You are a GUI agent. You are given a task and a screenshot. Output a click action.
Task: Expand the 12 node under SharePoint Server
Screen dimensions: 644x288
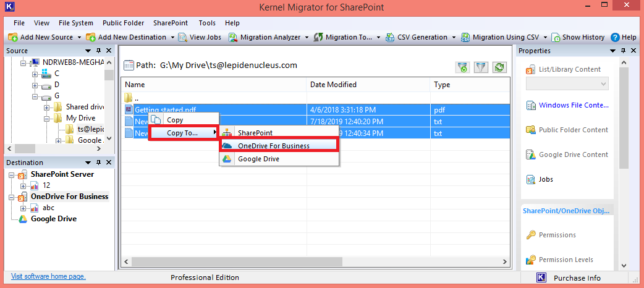pos(23,185)
